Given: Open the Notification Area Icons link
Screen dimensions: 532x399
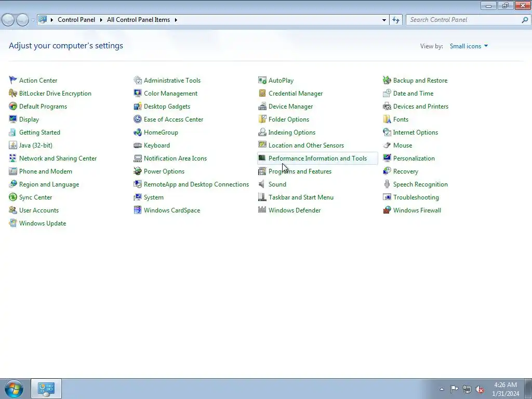Looking at the screenshot, I should coord(175,158).
